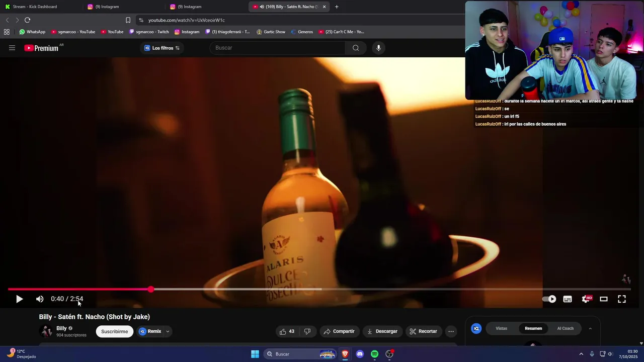Click the search magnifier button
This screenshot has width=644, height=362.
pyautogui.click(x=356, y=48)
